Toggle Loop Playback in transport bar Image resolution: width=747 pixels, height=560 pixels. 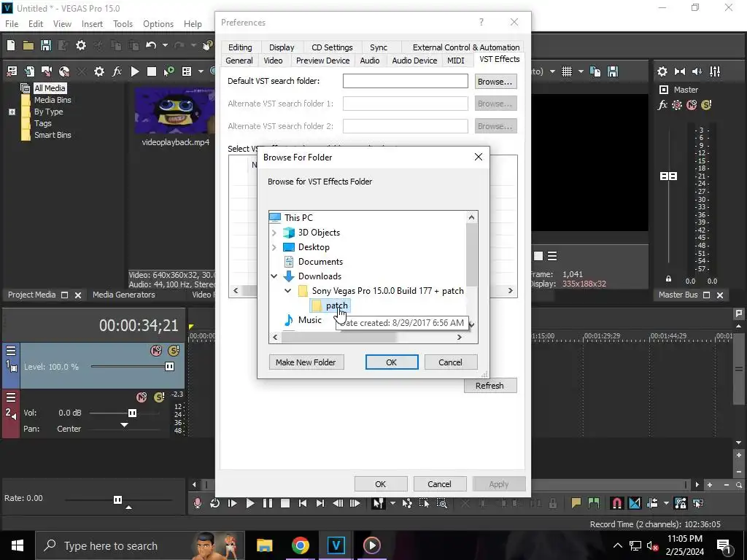pos(215,503)
